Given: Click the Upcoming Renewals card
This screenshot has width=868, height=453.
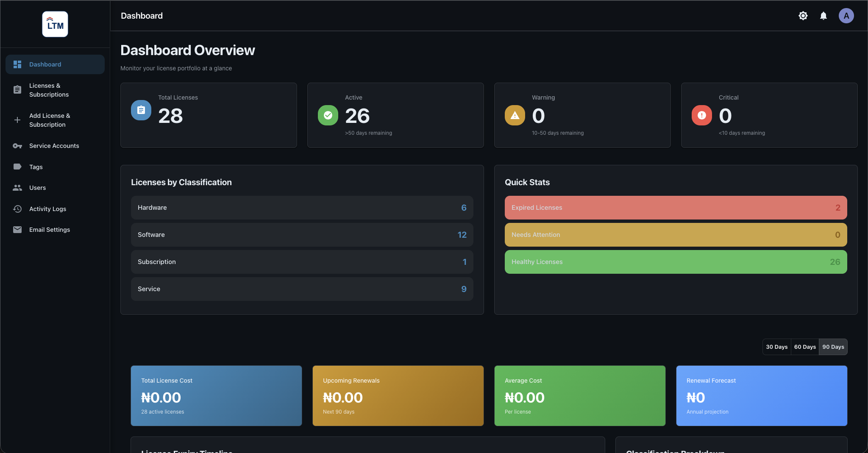Looking at the screenshot, I should (398, 396).
